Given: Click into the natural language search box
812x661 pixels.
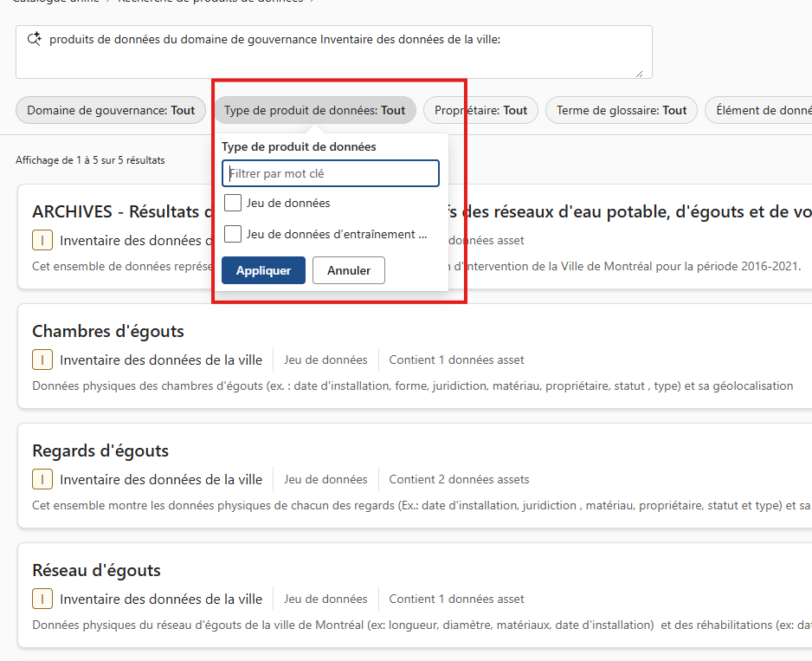Looking at the screenshot, I should pyautogui.click(x=334, y=52).
